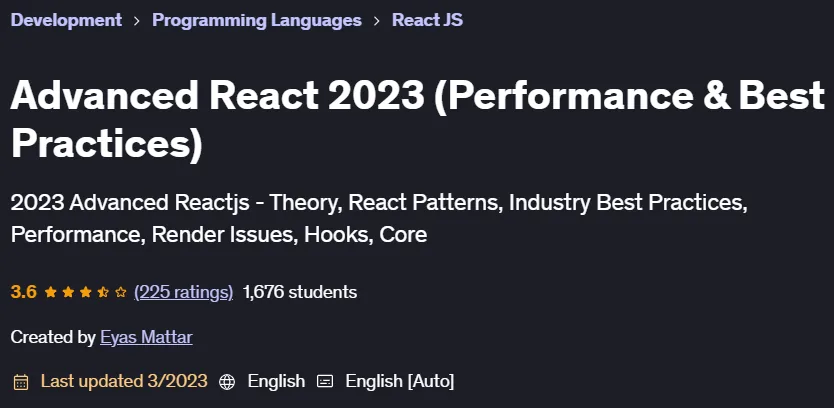The width and height of the screenshot is (834, 408).
Task: Click the closed captions icon
Action: 325,381
